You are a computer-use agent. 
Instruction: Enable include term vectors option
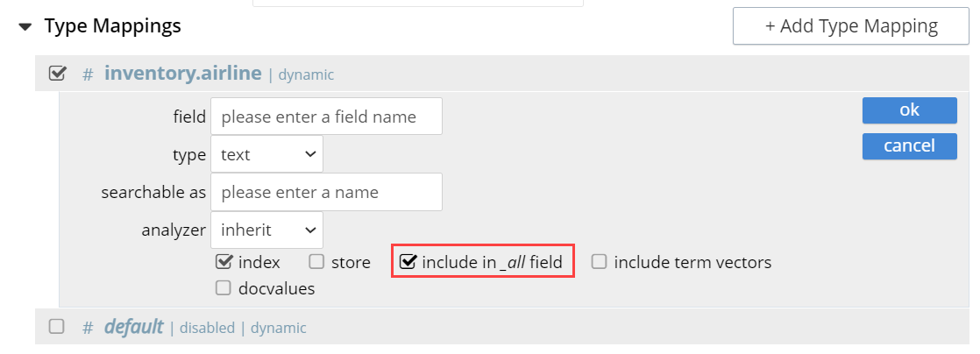coord(600,261)
